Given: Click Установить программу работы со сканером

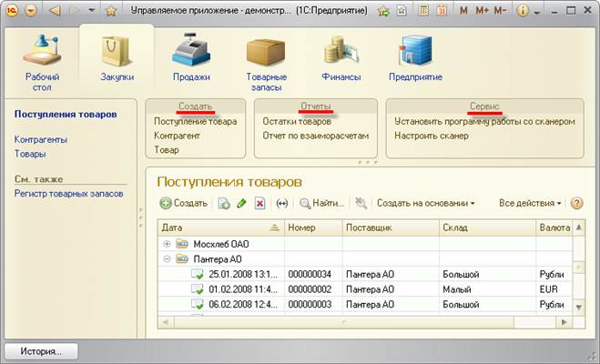Looking at the screenshot, I should [x=484, y=122].
